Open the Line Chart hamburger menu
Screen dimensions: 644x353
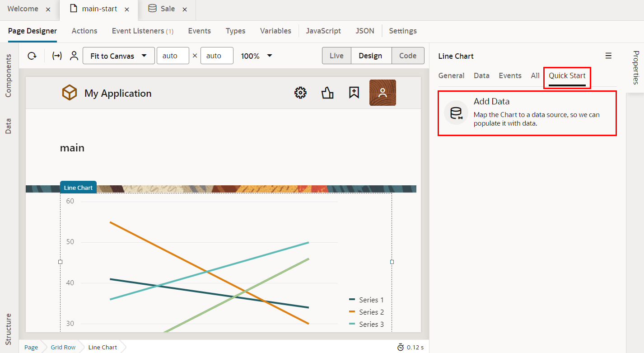point(608,56)
